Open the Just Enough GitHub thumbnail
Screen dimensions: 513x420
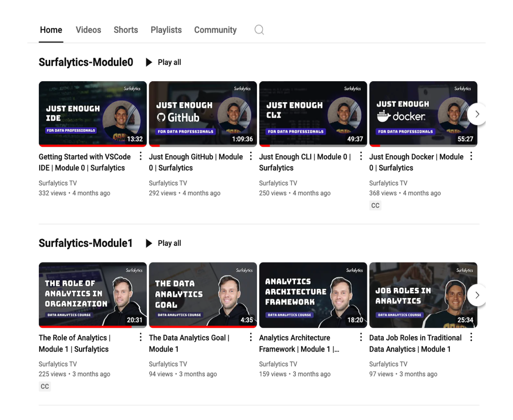click(203, 114)
